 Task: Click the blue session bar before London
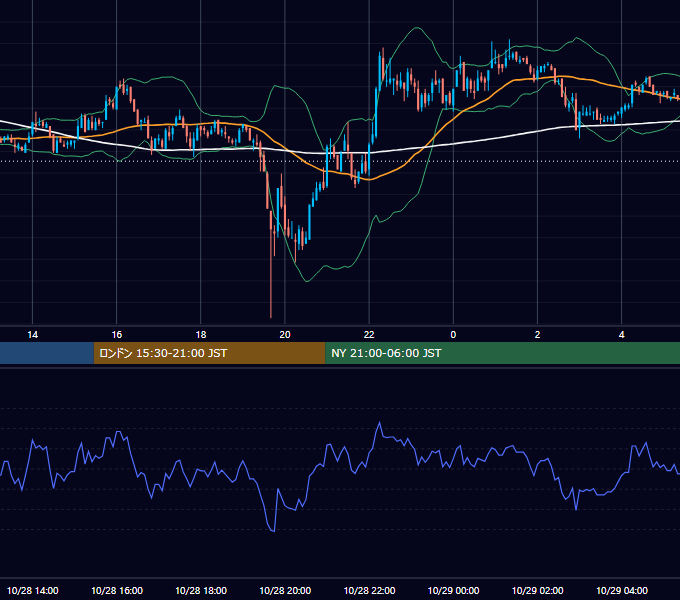[x=47, y=353]
